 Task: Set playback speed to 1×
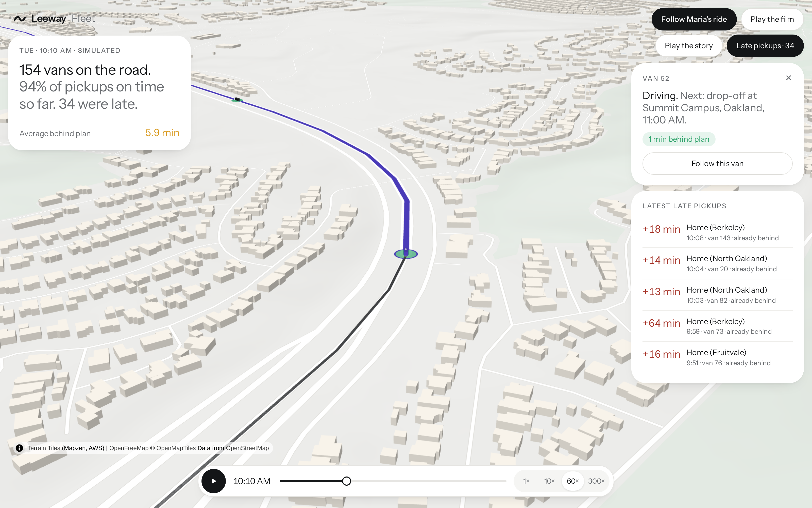(526, 481)
